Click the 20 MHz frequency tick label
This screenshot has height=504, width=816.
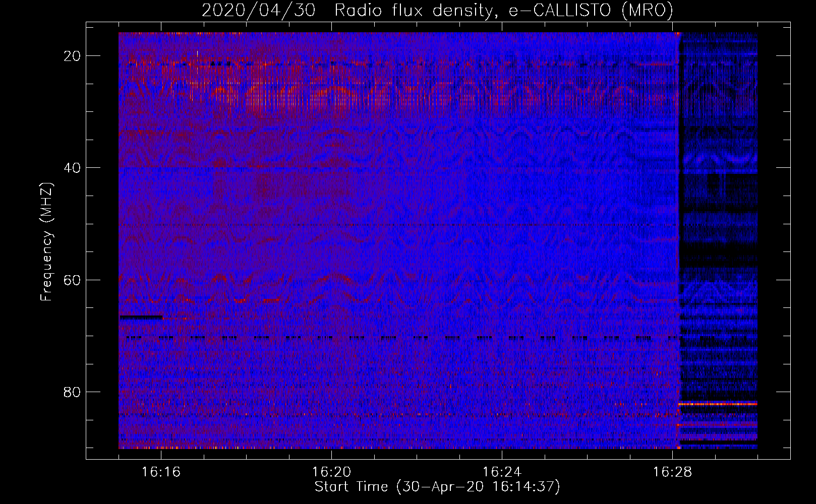[x=72, y=56]
